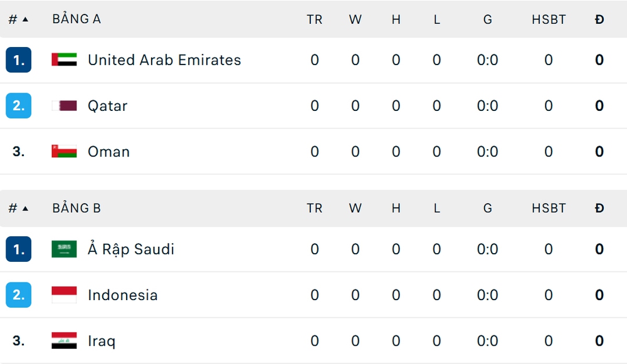Select the Indonesia team name
Viewport: 627px width, 364px height.
[122, 295]
